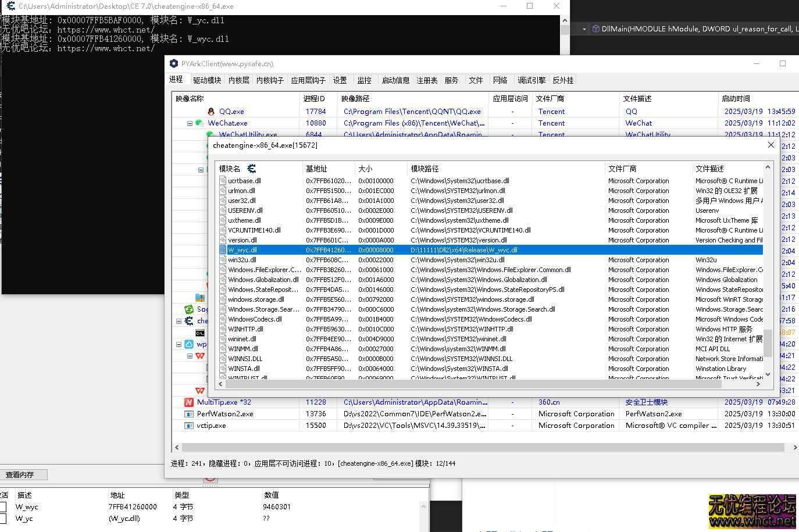799x532 pixels.
Task: Open the DllMain function dropdown arrow
Action: (584, 29)
